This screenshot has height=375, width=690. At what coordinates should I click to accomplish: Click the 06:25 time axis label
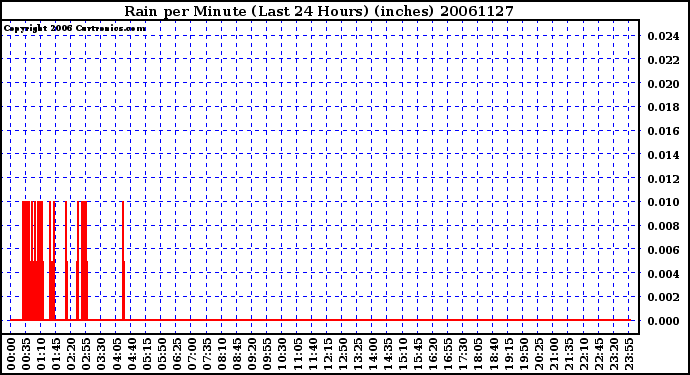(176, 354)
